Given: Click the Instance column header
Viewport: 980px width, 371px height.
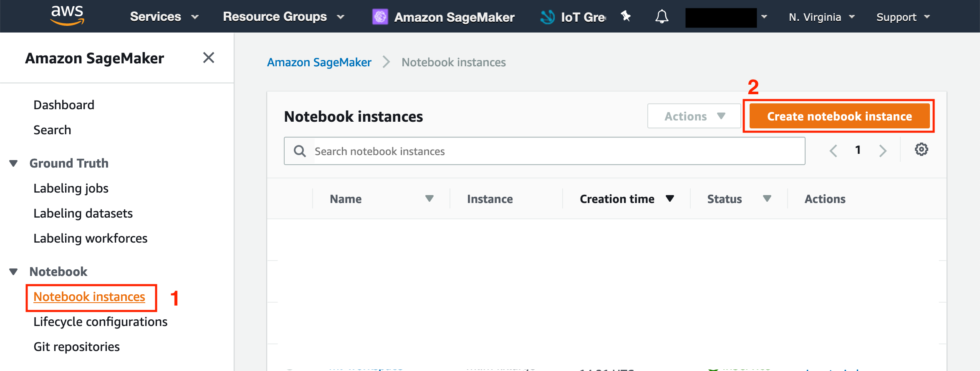Looking at the screenshot, I should 490,199.
